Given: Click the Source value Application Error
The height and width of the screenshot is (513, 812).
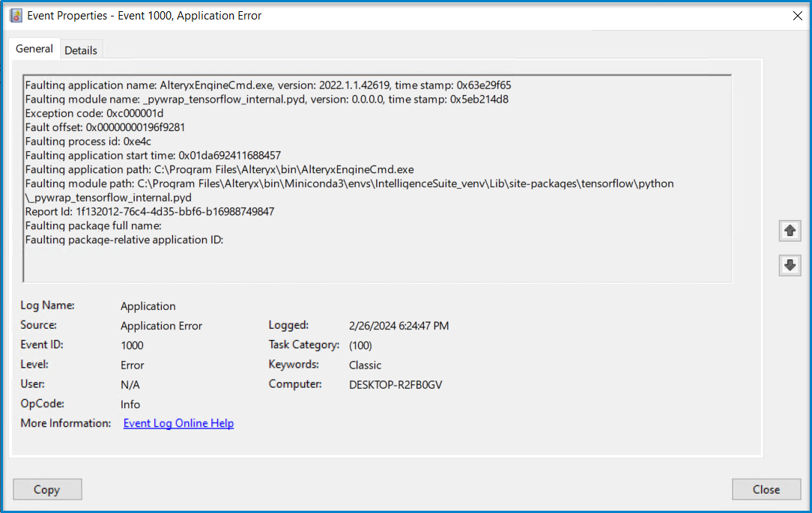Looking at the screenshot, I should pyautogui.click(x=161, y=326).
